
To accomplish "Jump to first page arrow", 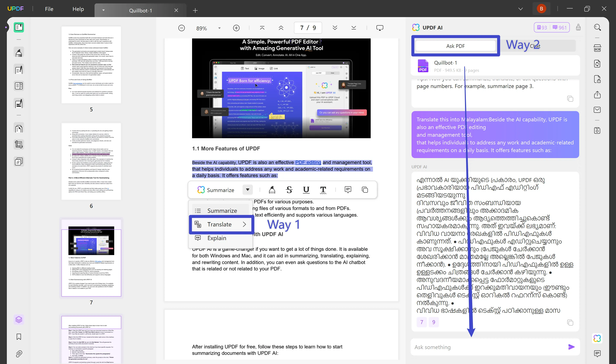I will pyautogui.click(x=262, y=28).
